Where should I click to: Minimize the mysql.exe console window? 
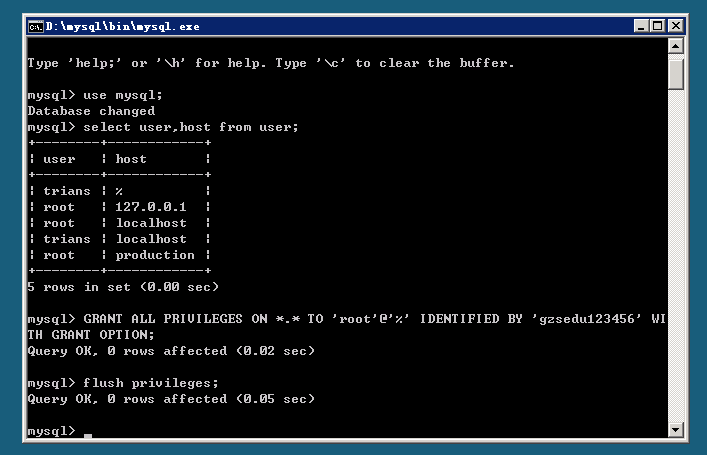tap(640, 26)
